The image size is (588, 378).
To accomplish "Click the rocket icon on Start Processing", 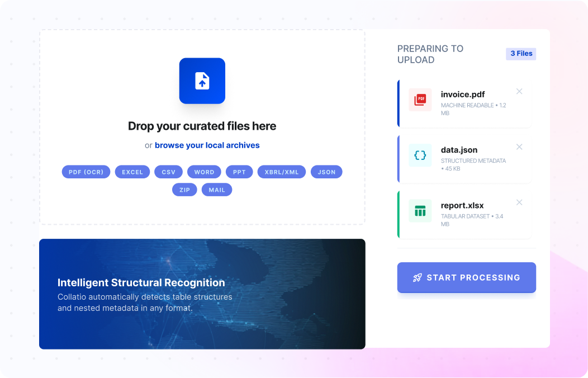I will pyautogui.click(x=418, y=278).
